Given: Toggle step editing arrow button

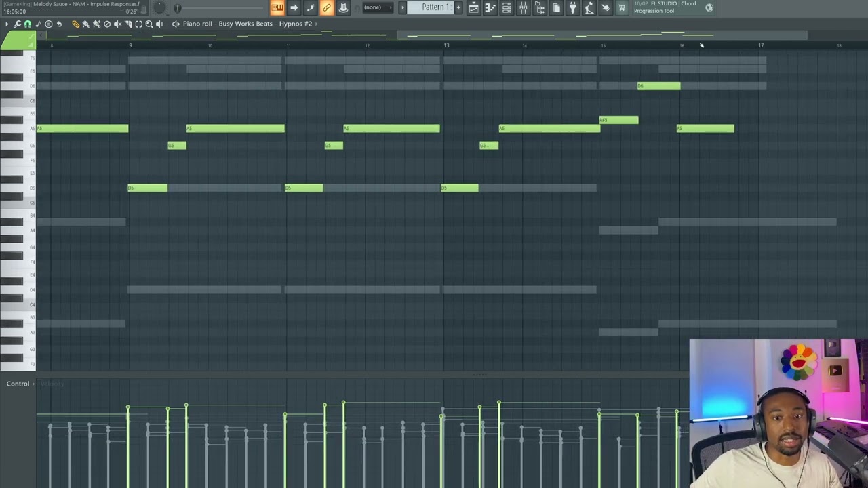Looking at the screenshot, I should tap(294, 7).
